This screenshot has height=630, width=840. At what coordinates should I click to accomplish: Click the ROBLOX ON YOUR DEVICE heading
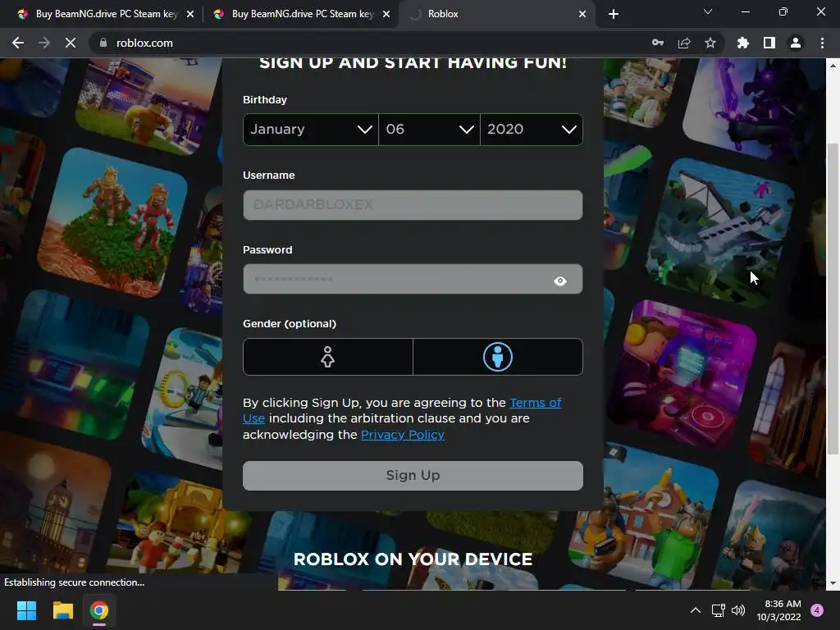[413, 559]
